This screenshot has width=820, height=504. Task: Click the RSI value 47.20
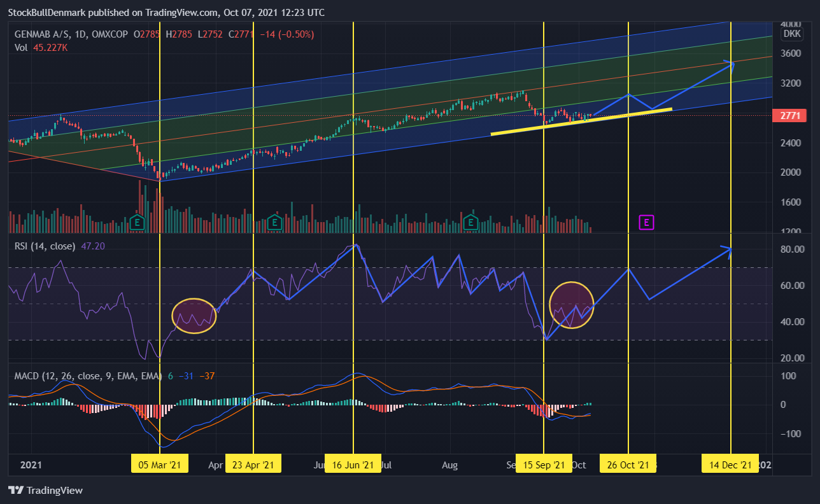click(x=93, y=246)
